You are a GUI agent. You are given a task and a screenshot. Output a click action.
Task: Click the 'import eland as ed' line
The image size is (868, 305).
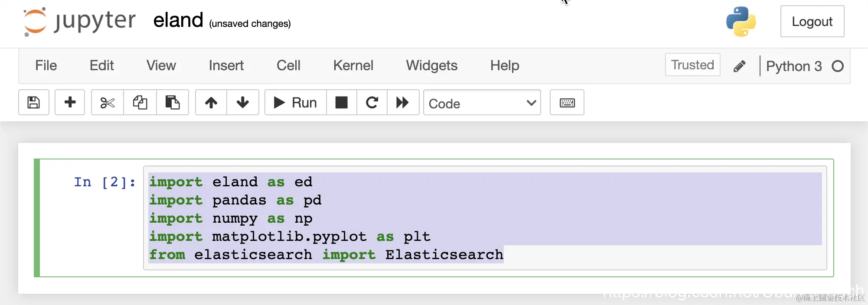[x=231, y=182]
